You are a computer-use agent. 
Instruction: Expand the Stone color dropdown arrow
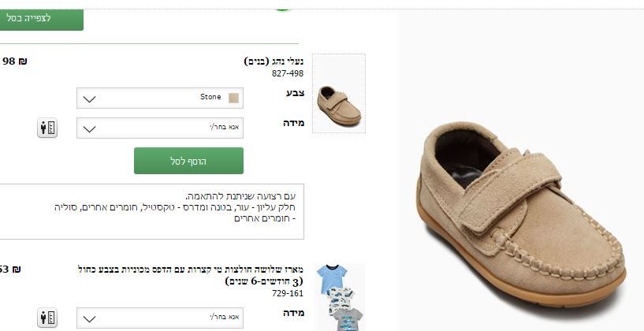coord(89,99)
